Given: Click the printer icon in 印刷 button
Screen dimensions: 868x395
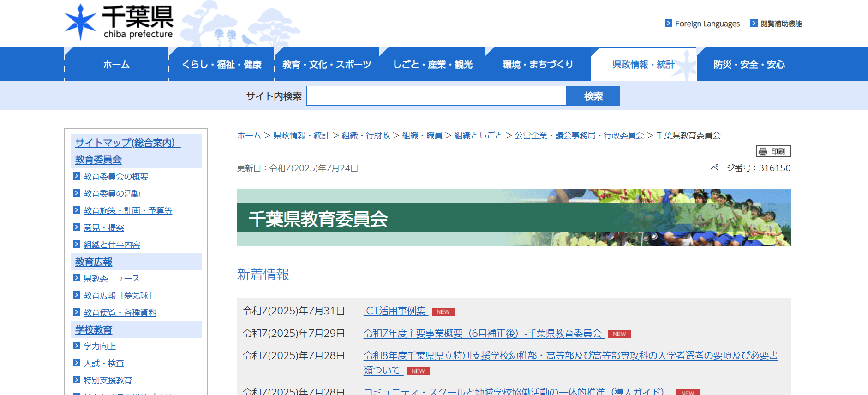Looking at the screenshot, I should click(x=763, y=151).
